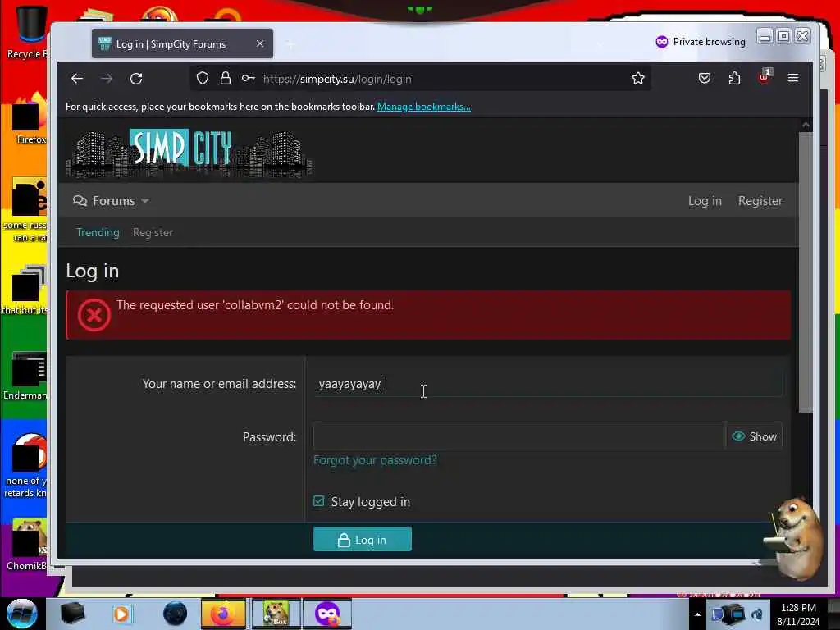Open the black box taskbar icon

(72, 614)
